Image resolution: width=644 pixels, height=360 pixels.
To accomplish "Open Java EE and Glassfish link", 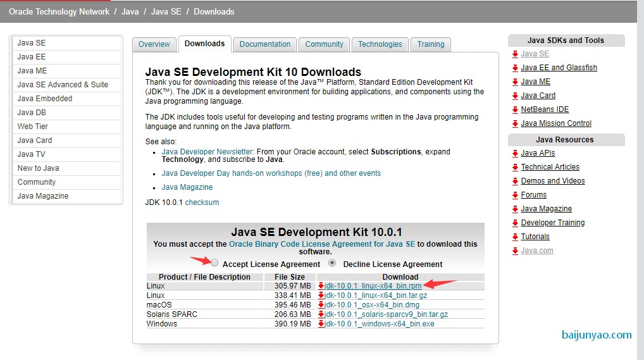I will pyautogui.click(x=559, y=68).
